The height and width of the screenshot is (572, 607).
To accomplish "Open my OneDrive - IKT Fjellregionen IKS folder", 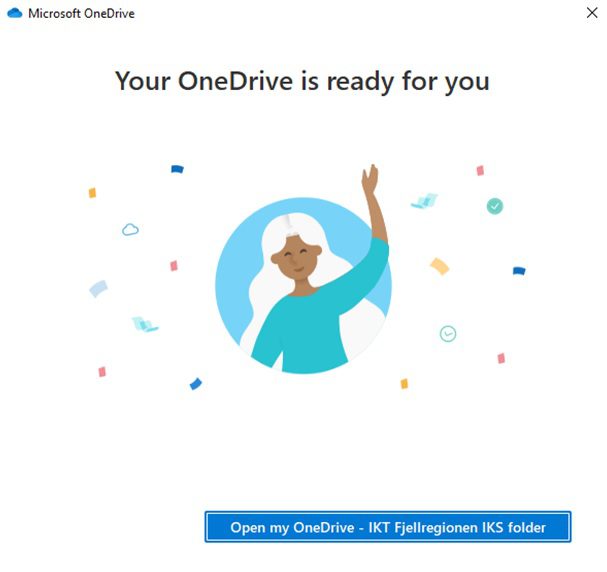I will click(388, 527).
